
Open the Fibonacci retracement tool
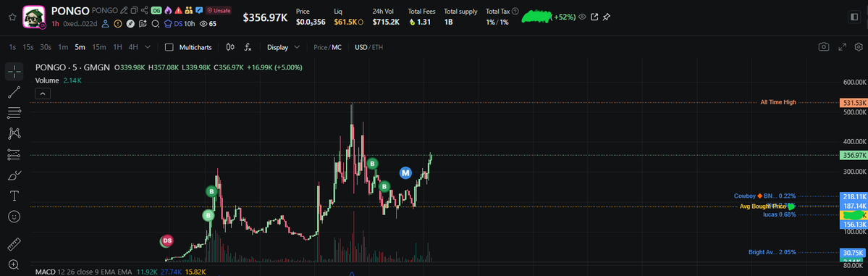pyautogui.click(x=14, y=112)
